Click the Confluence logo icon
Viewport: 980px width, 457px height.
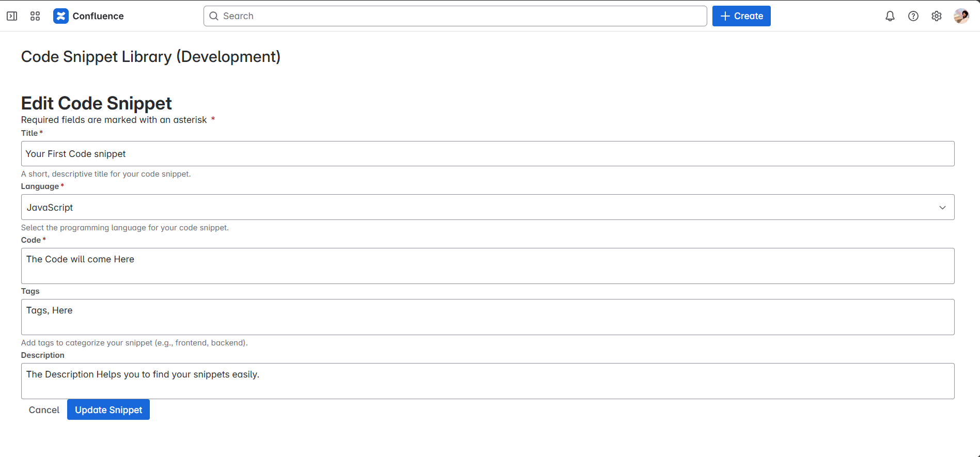click(x=61, y=16)
